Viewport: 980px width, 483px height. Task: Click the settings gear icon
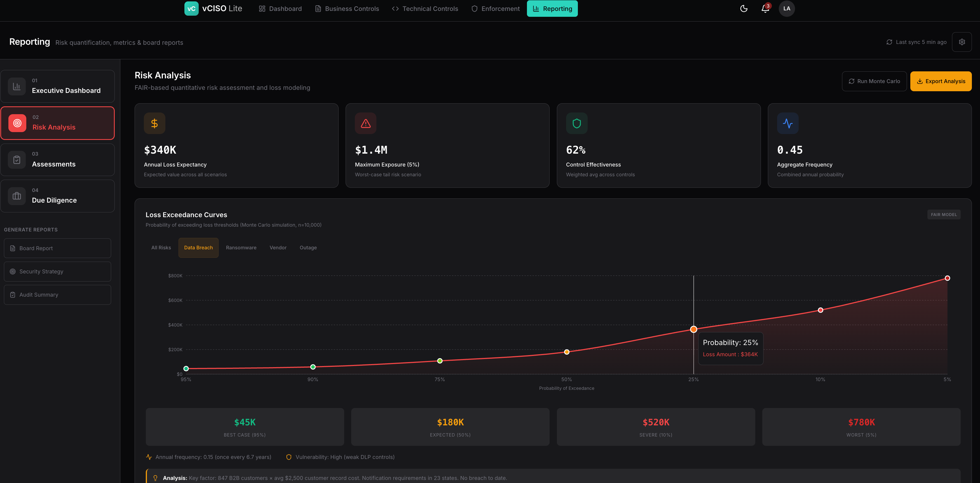coord(961,42)
